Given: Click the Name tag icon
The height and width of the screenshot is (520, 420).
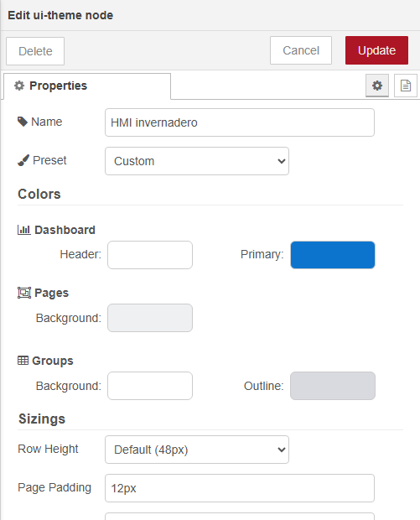Looking at the screenshot, I should tap(22, 122).
